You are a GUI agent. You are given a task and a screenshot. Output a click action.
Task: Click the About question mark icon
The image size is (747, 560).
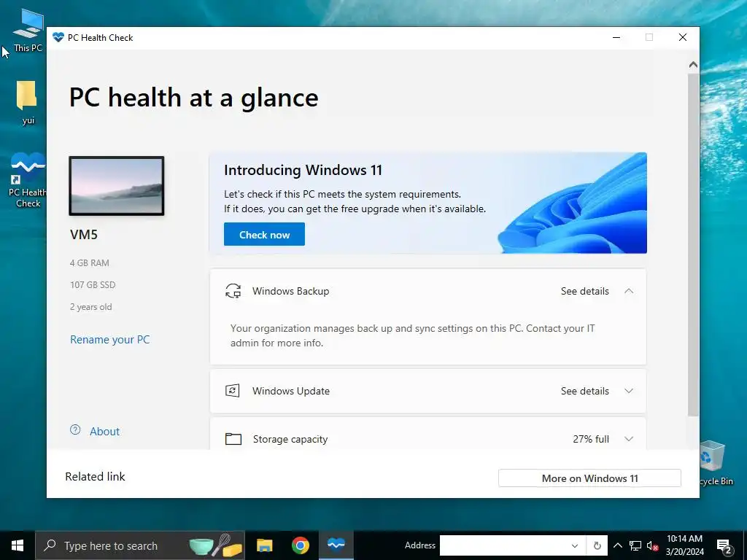click(75, 430)
